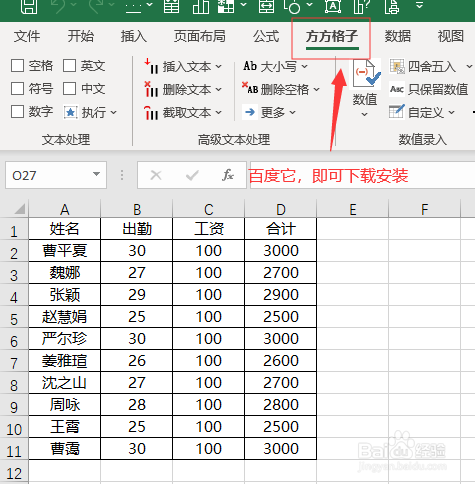Enable the 符号 checkbox

pyautogui.click(x=17, y=89)
